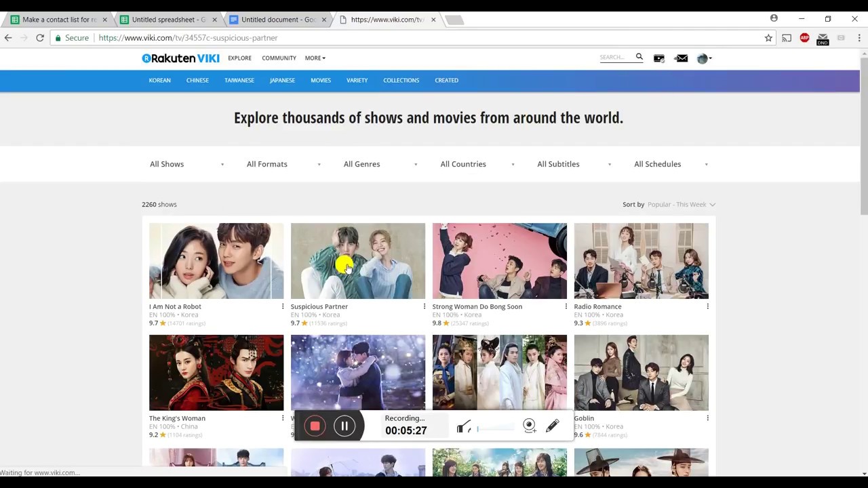Open the user profile avatar menu
This screenshot has height=488, width=868.
coord(704,58)
